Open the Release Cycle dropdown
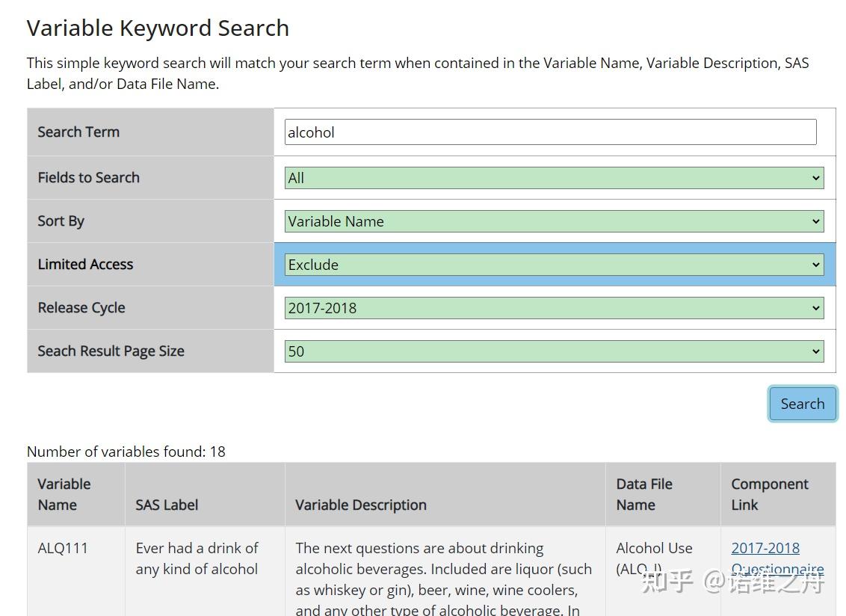 554,308
